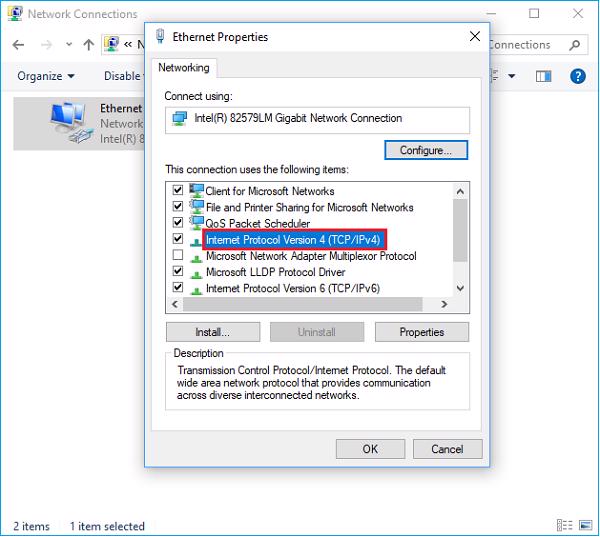Click the list's left scroll arrow
The width and height of the screenshot is (600, 537).
pyautogui.click(x=175, y=304)
